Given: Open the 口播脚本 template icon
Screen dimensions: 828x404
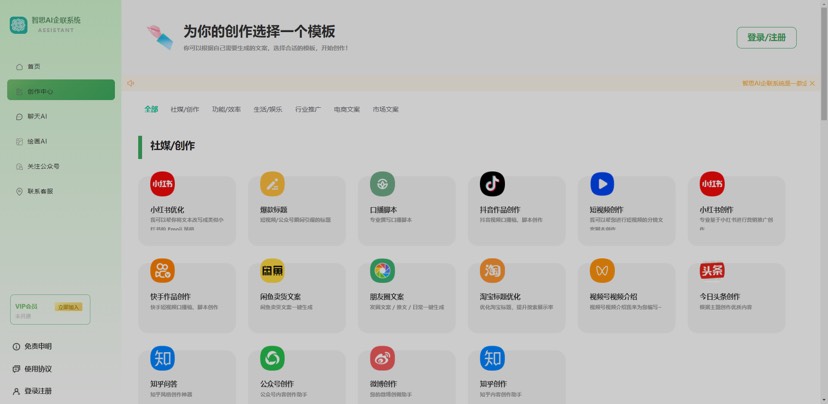Looking at the screenshot, I should [x=382, y=184].
